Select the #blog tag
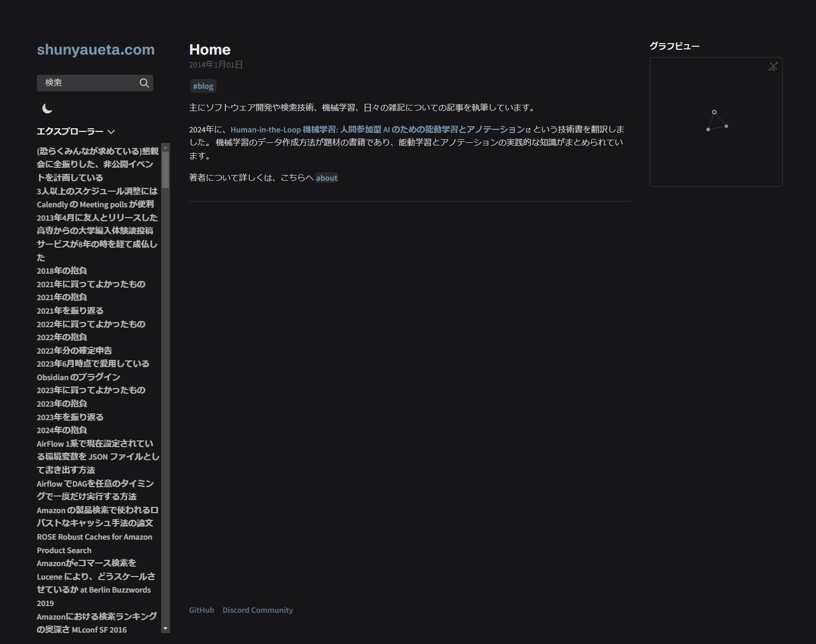The height and width of the screenshot is (644, 816). coord(203,86)
